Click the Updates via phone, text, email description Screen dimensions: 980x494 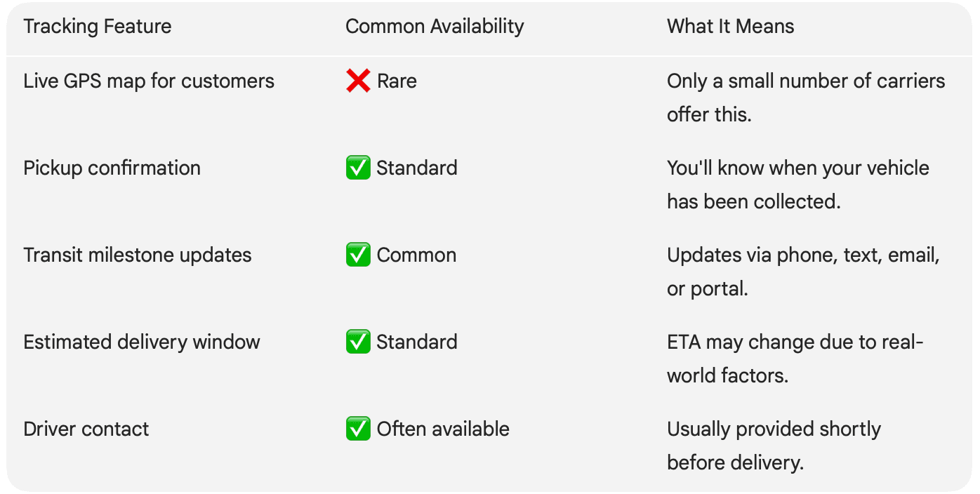[x=803, y=272]
